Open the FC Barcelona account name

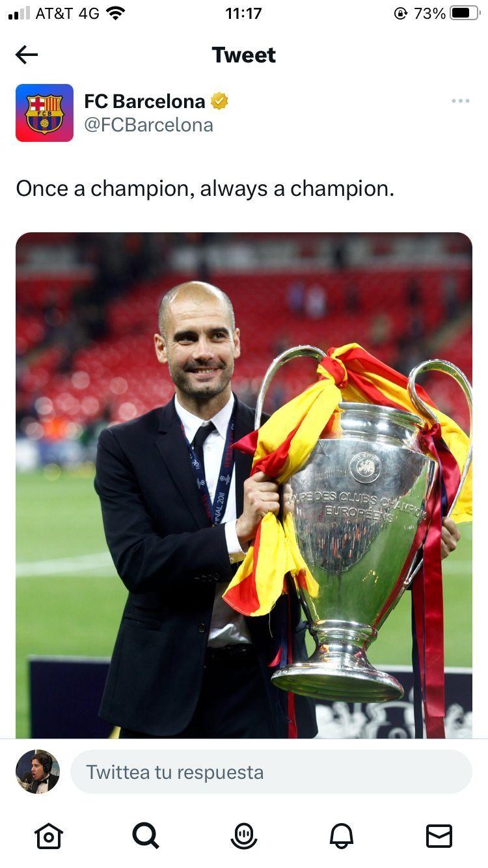pos(144,102)
